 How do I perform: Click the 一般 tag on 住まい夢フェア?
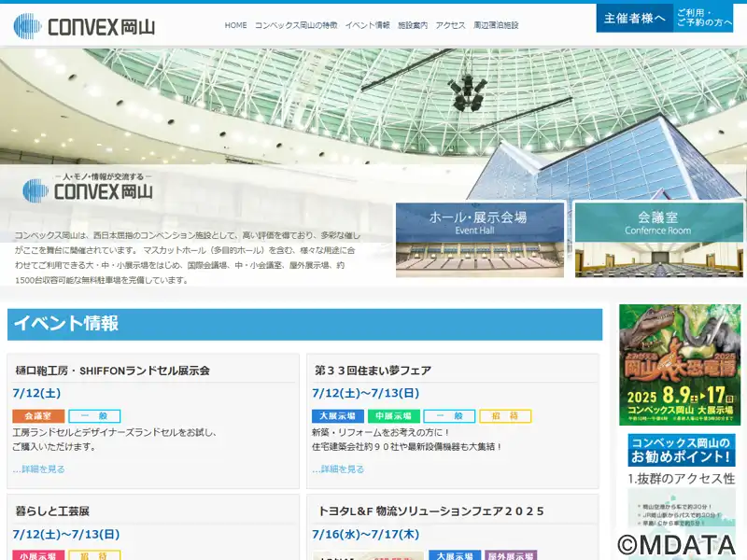(x=449, y=416)
